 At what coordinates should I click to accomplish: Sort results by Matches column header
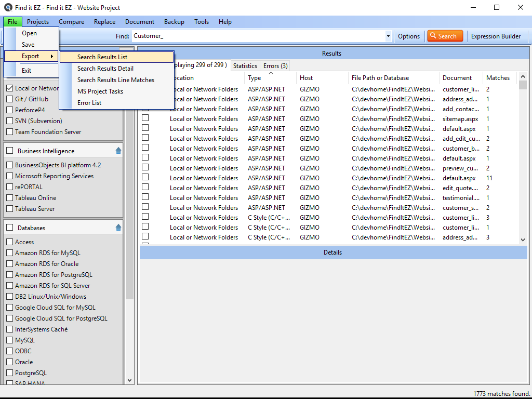[x=499, y=78]
